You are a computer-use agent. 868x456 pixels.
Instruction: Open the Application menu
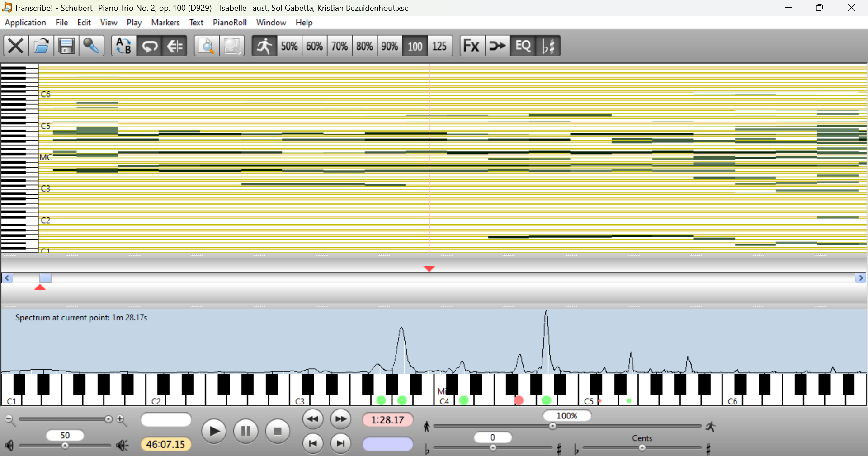(x=25, y=22)
